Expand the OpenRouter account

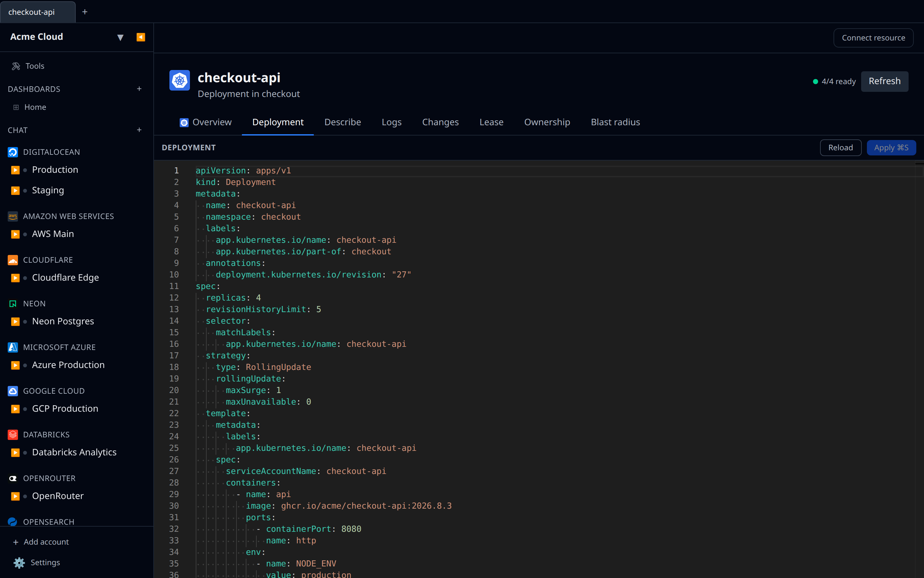[x=15, y=496]
